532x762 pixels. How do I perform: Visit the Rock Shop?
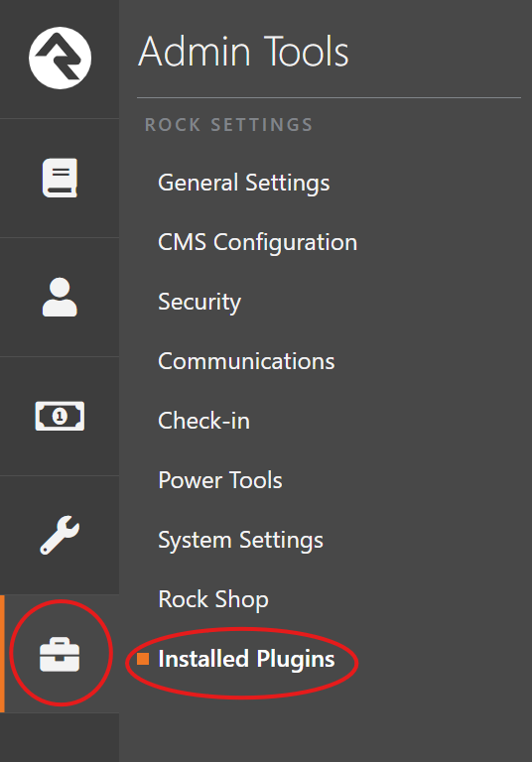(x=213, y=599)
